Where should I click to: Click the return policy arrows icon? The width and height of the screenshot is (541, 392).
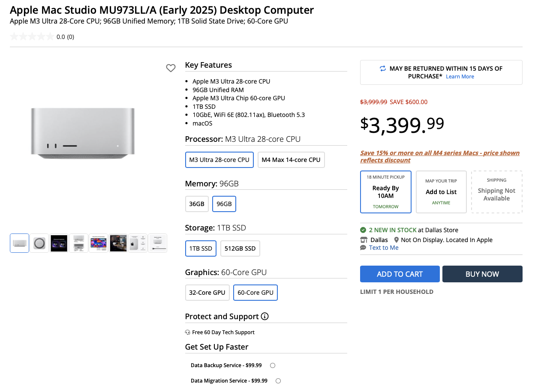pyautogui.click(x=383, y=69)
